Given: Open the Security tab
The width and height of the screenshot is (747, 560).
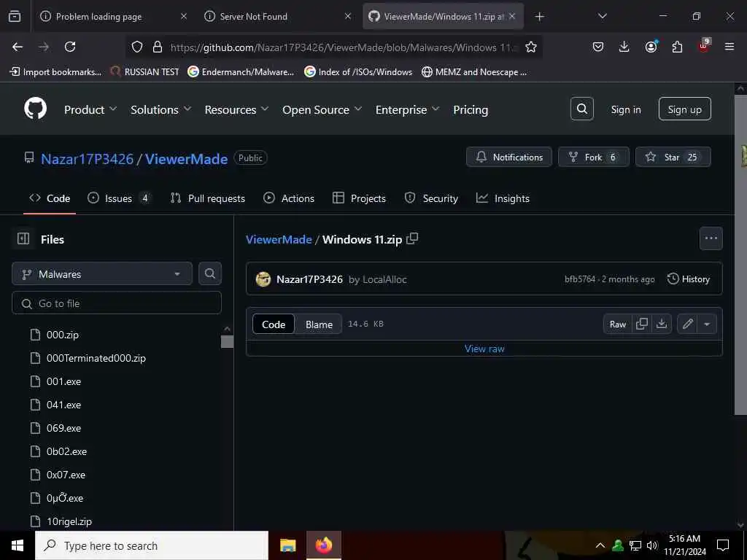Looking at the screenshot, I should click(431, 198).
